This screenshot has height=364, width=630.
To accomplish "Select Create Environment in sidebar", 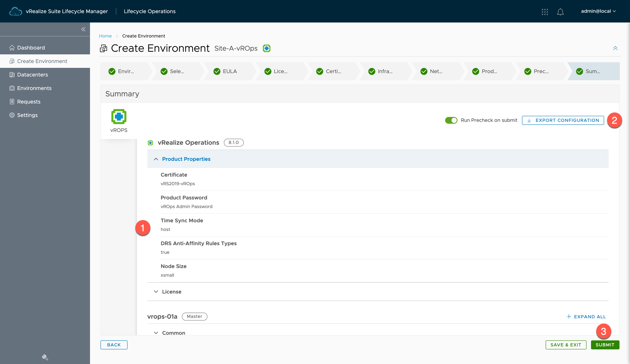I will pyautogui.click(x=45, y=61).
